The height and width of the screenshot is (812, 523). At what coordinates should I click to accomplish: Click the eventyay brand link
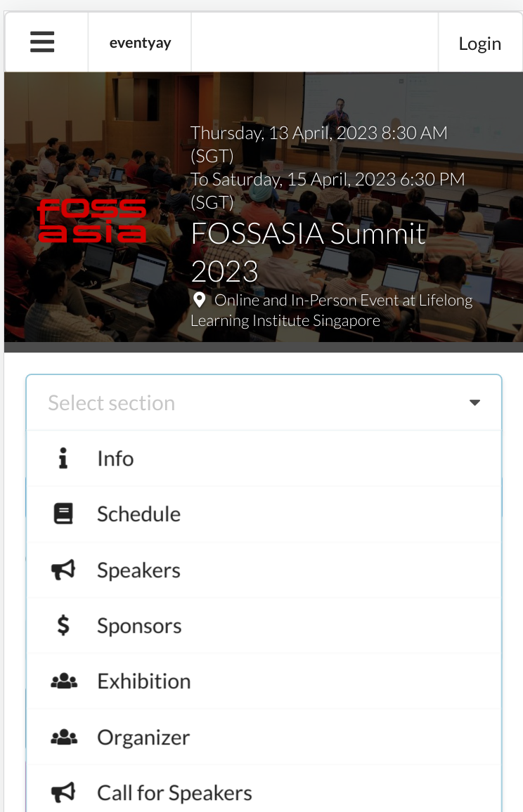139,42
